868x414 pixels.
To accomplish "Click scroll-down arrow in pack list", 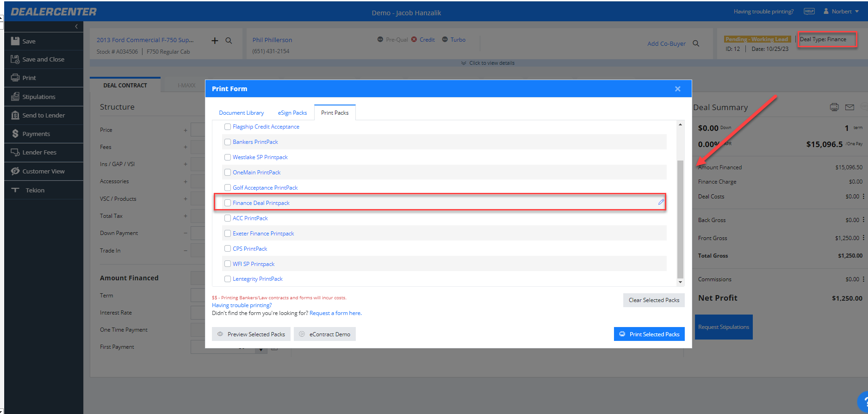I will click(x=680, y=282).
